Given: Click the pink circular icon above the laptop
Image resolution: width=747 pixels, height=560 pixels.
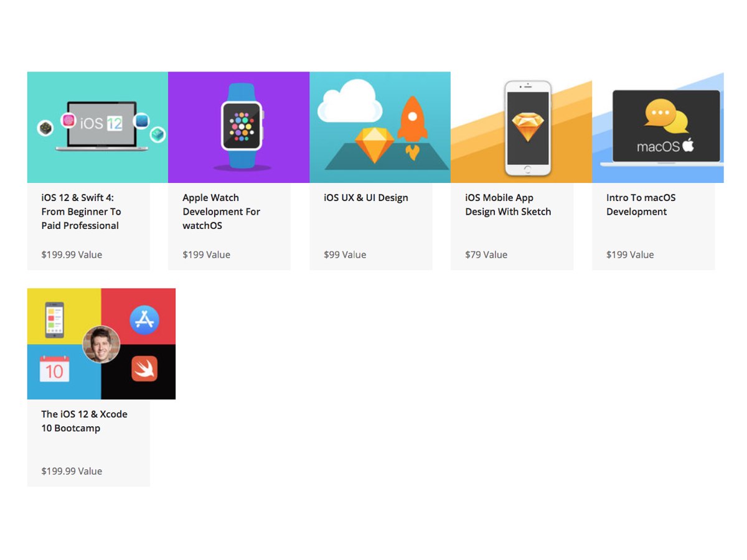Looking at the screenshot, I should pos(68,120).
